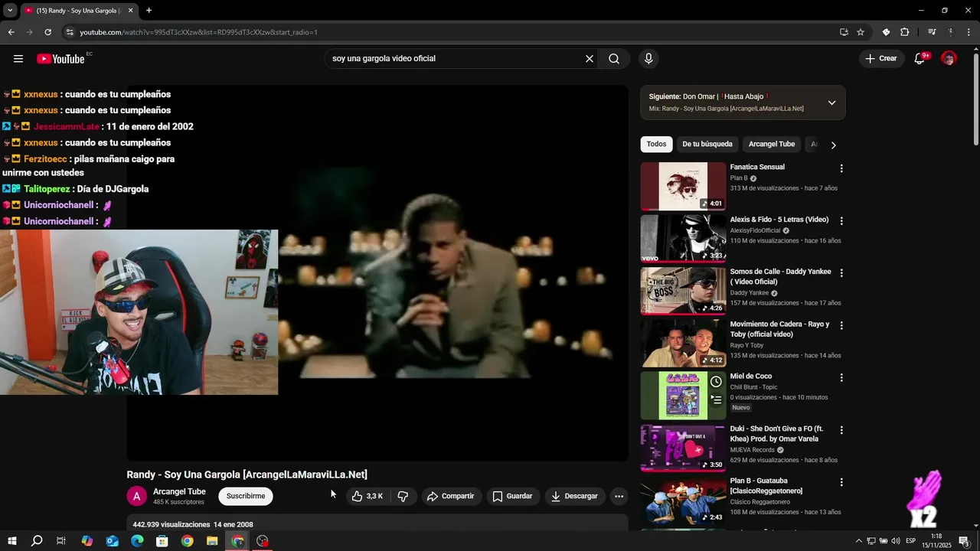
Task: Open the Arcangel Tube channel name
Action: (179, 492)
